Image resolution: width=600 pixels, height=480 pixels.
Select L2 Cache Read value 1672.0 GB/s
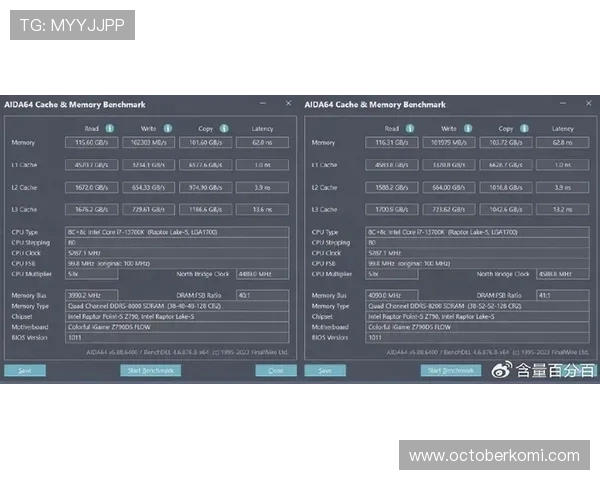pyautogui.click(x=91, y=188)
